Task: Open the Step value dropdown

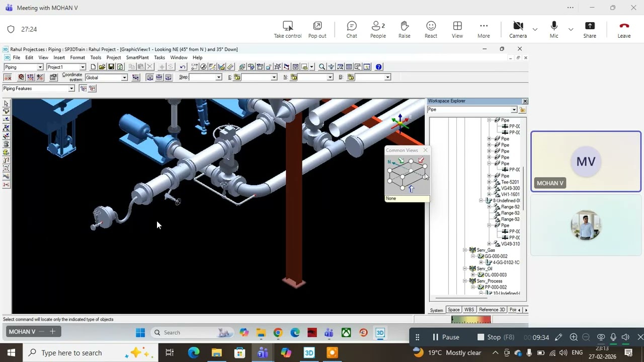Action: [218, 77]
